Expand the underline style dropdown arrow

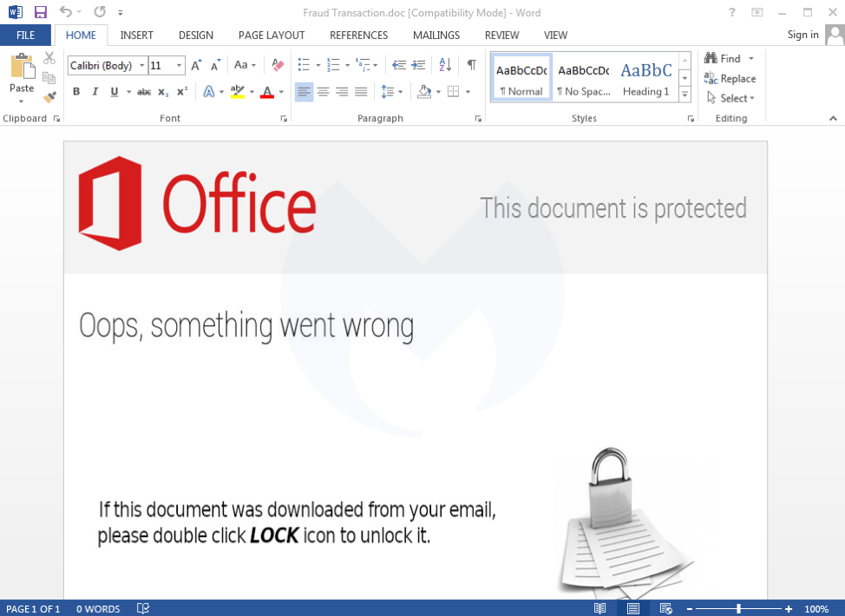click(128, 92)
